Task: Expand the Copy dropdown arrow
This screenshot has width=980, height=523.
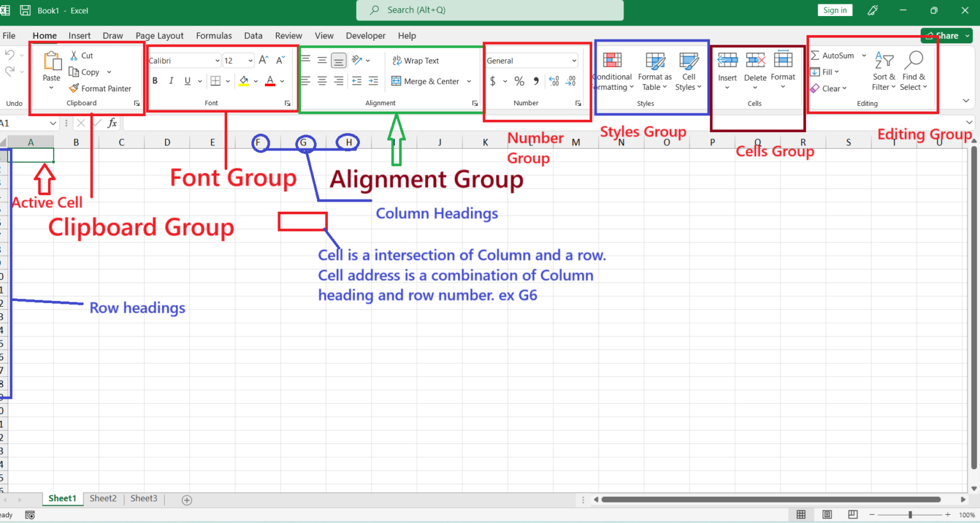Action: (109, 72)
